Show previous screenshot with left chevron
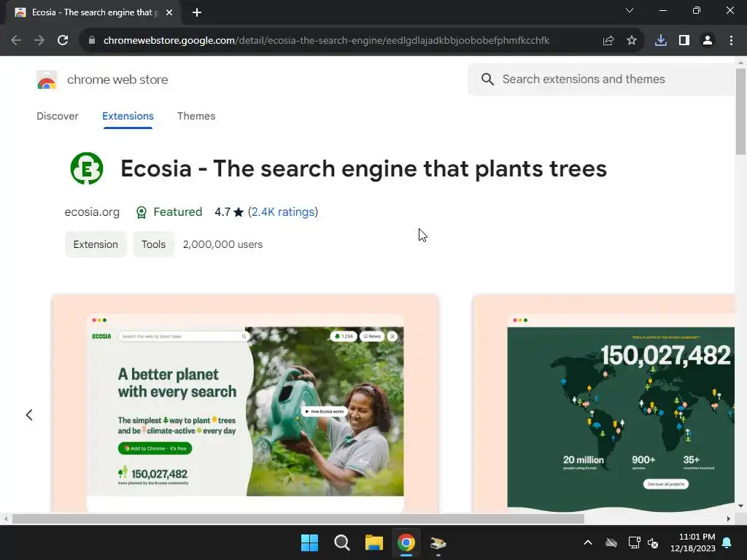 tap(29, 415)
